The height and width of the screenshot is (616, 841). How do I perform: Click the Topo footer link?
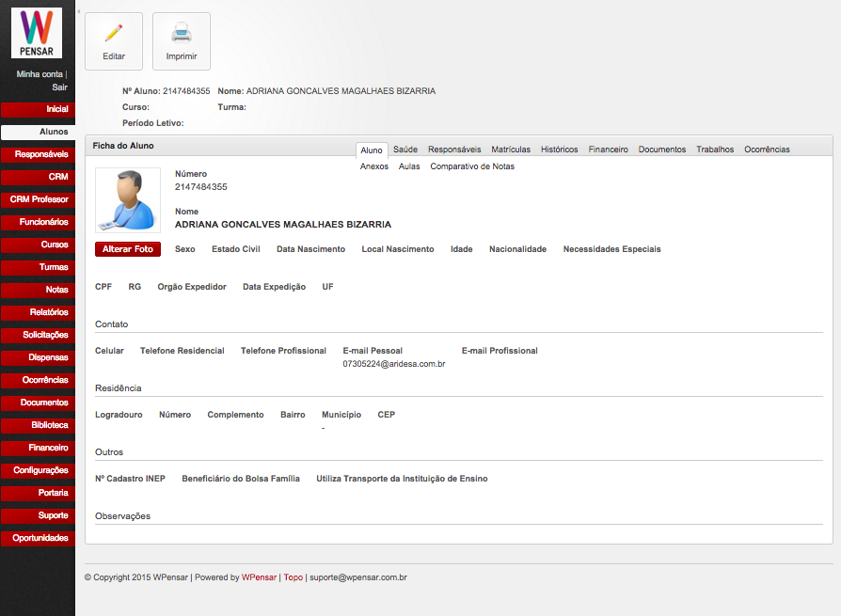(293, 577)
